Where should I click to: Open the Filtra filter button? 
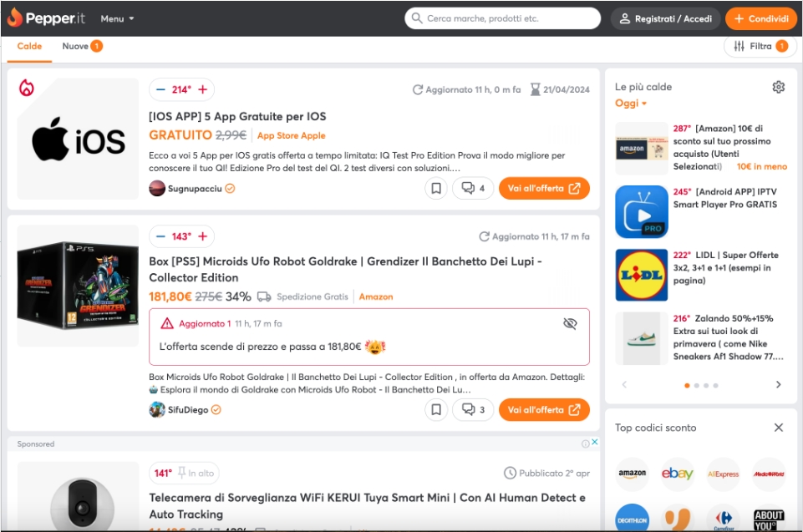click(x=760, y=46)
